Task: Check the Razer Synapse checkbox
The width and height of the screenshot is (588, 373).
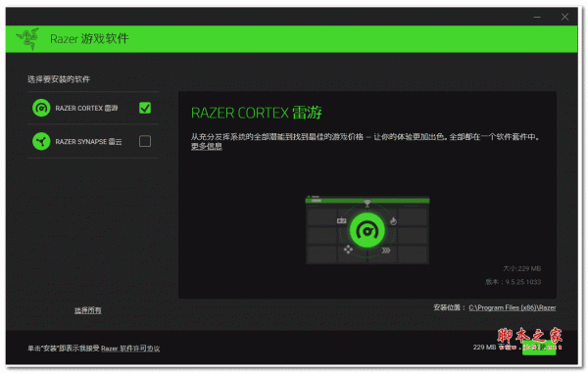Action: click(x=145, y=141)
